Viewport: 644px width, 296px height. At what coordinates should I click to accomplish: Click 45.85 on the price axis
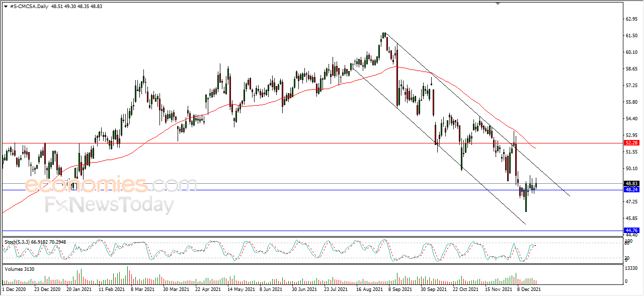[631, 218]
